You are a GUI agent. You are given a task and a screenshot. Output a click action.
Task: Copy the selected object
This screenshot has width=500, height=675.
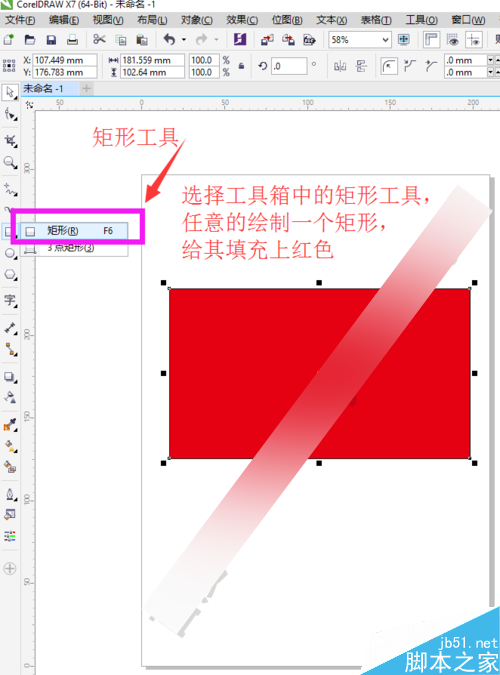(121, 40)
